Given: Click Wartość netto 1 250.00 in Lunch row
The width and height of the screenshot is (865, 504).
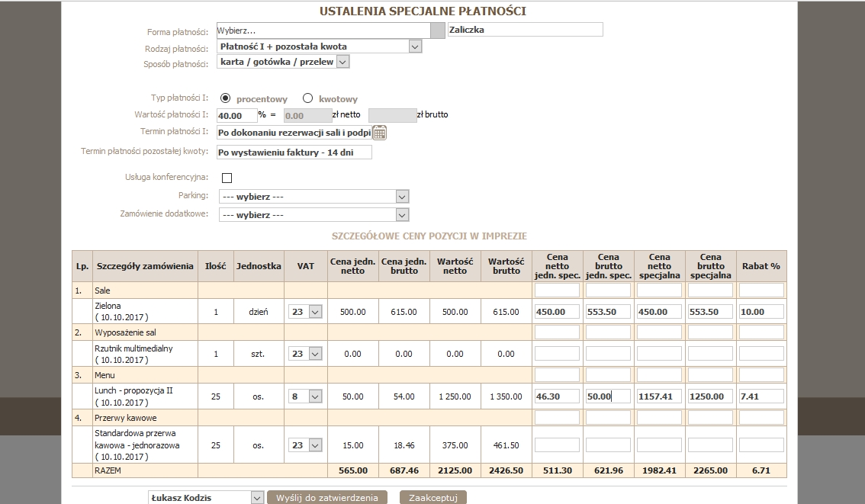Looking at the screenshot, I should click(455, 396).
